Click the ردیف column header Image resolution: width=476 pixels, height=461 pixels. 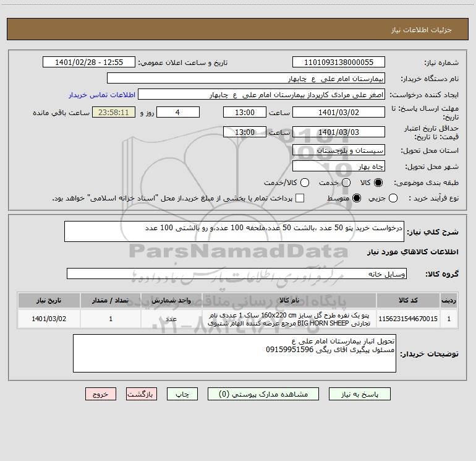click(x=449, y=300)
